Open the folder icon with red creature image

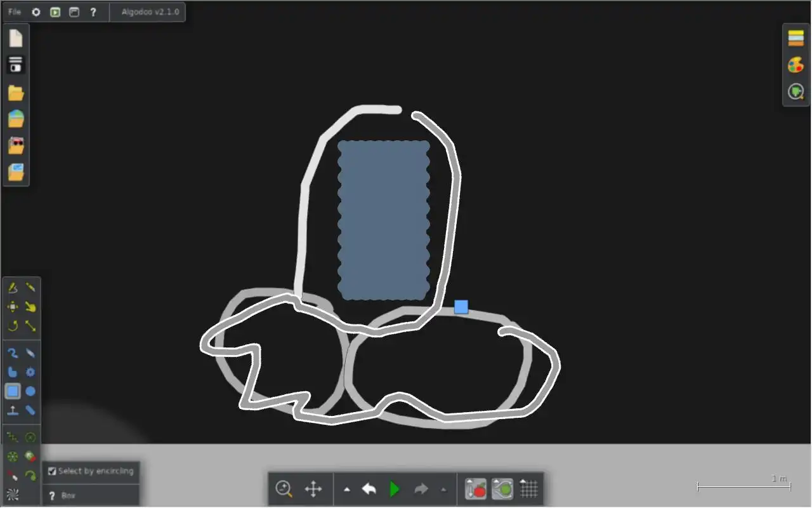click(16, 145)
